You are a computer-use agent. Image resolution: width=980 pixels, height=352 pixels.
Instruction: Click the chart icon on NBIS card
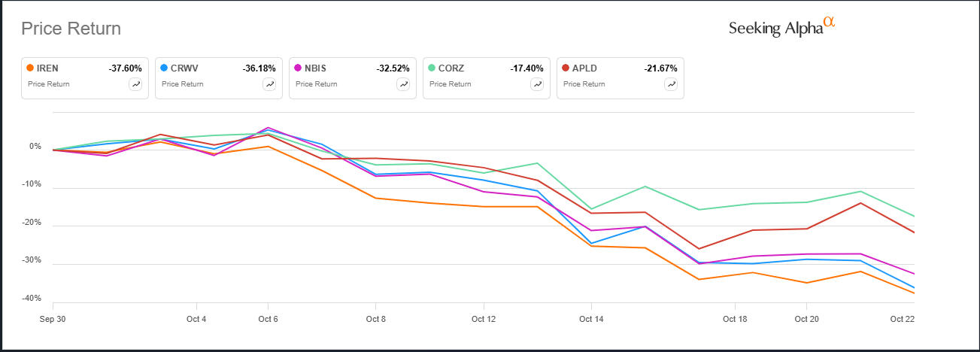pyautogui.click(x=403, y=84)
